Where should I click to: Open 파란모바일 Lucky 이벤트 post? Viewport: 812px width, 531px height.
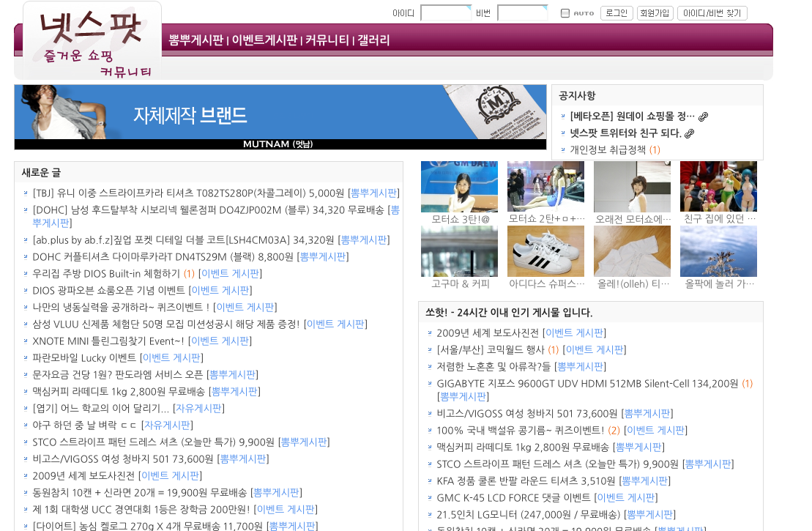pyautogui.click(x=84, y=358)
